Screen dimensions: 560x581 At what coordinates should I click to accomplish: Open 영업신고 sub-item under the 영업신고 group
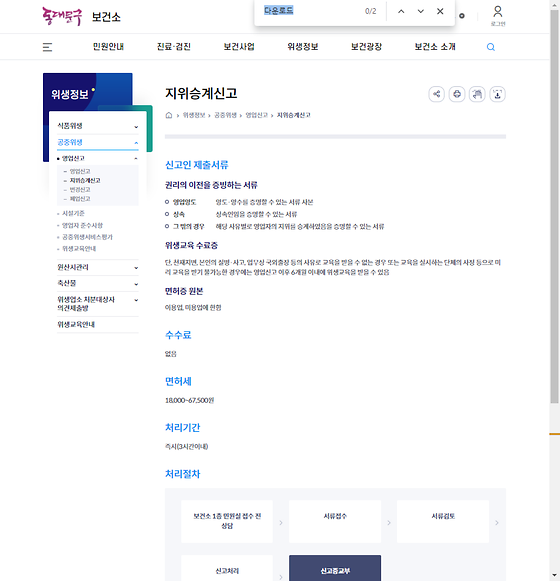(80, 171)
